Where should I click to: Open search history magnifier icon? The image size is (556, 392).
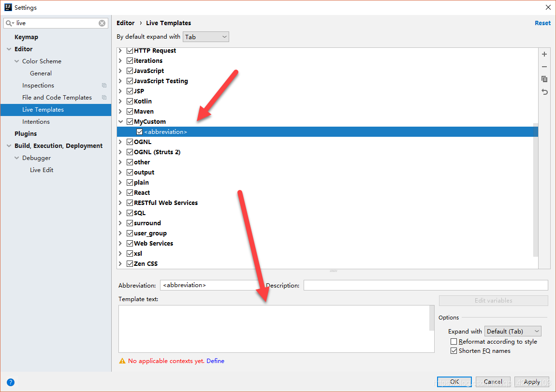[x=9, y=23]
